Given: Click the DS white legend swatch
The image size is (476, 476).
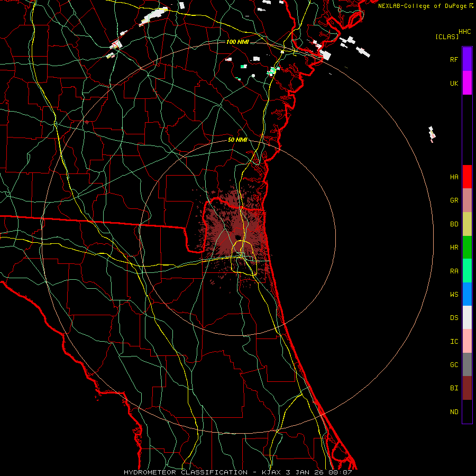Looking at the screenshot, I should point(467,317).
